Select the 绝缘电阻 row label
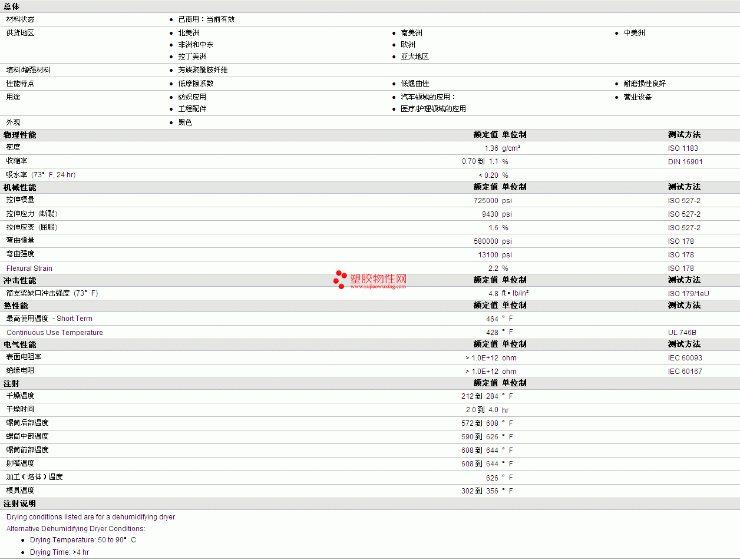The height and width of the screenshot is (560, 740). tap(21, 371)
